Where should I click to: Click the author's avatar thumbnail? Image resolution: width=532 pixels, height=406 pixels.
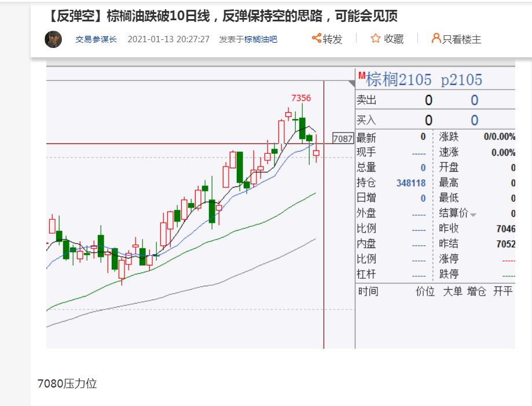(x=53, y=39)
